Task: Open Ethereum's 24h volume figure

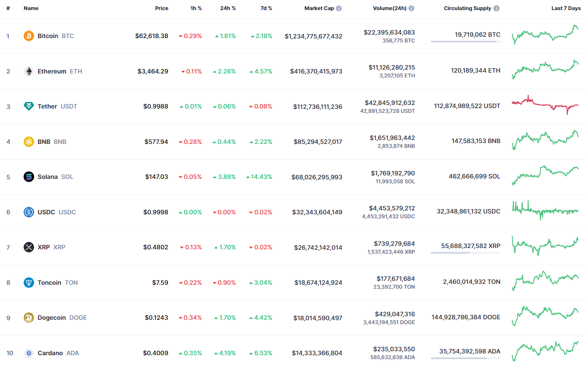Action: click(392, 67)
